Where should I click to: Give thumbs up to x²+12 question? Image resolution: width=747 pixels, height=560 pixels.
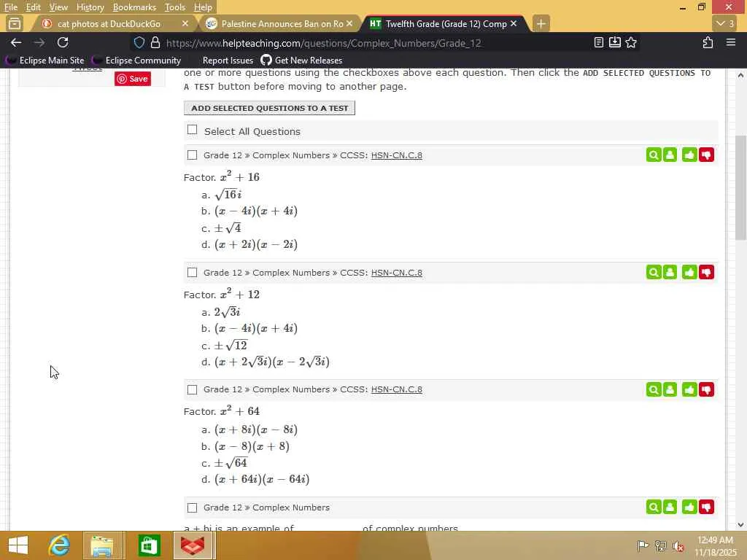coord(689,273)
